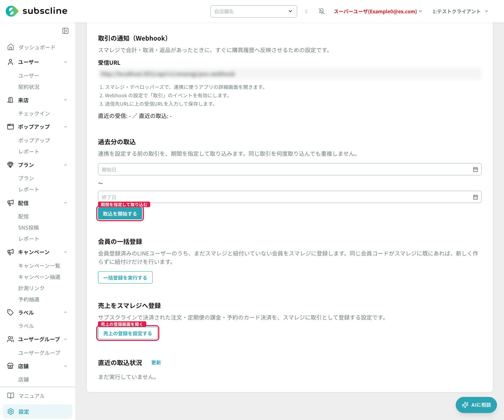Open キャンペーン一覧 page
504x420 pixels.
(39, 266)
